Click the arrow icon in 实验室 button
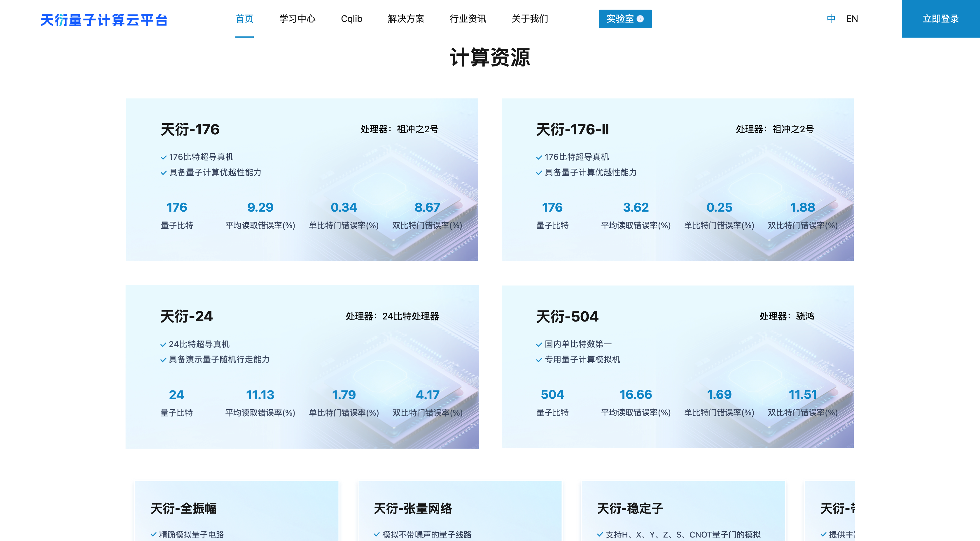The width and height of the screenshot is (980, 541). [x=640, y=19]
